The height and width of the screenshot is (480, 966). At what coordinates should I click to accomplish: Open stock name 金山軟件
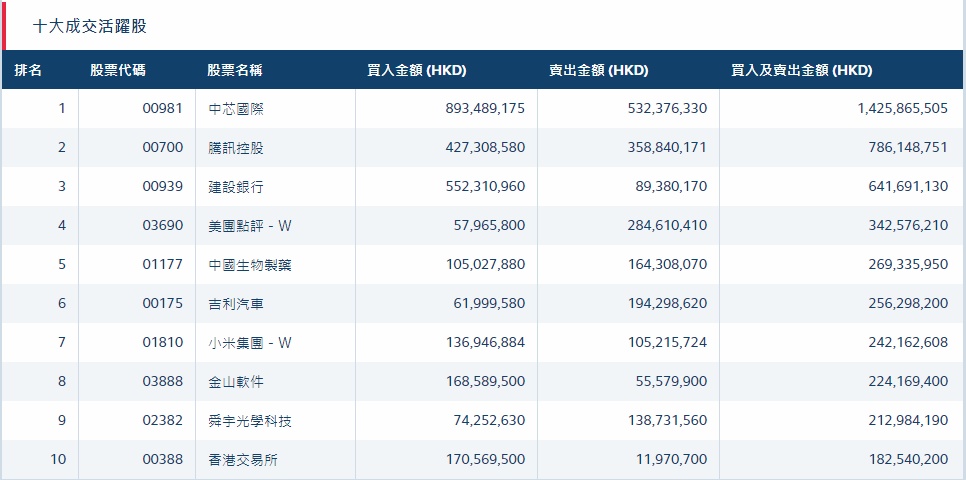[x=236, y=382]
